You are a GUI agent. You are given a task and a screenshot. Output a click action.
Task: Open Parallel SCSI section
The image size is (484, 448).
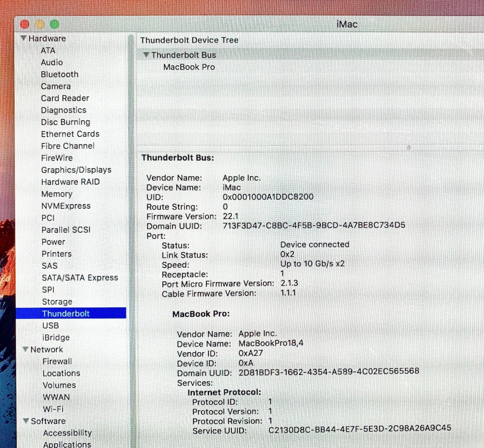[x=66, y=230]
